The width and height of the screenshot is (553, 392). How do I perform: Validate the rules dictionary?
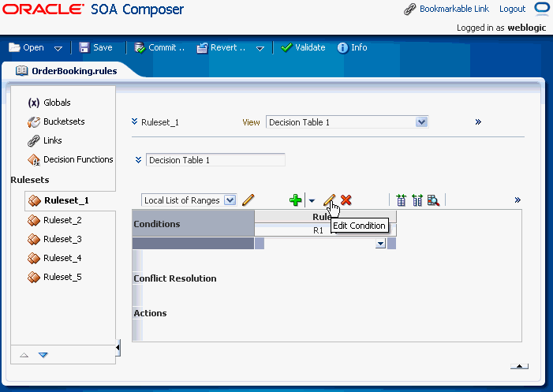[x=303, y=47]
